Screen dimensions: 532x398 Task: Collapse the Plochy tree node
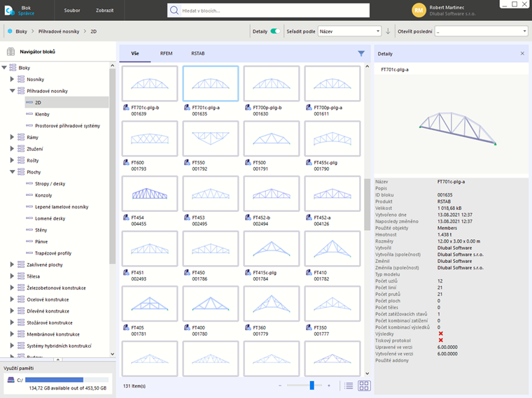[x=12, y=171]
